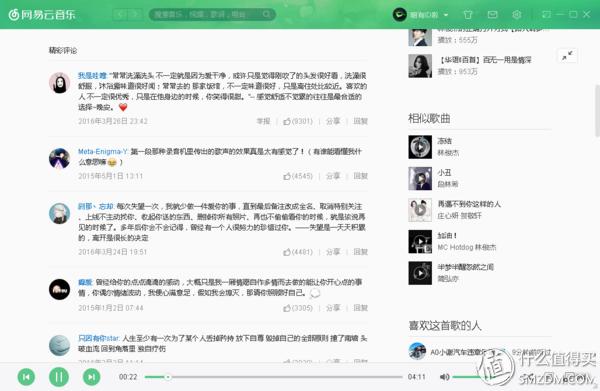
Task: Open song title 小丑
Action: (x=444, y=173)
